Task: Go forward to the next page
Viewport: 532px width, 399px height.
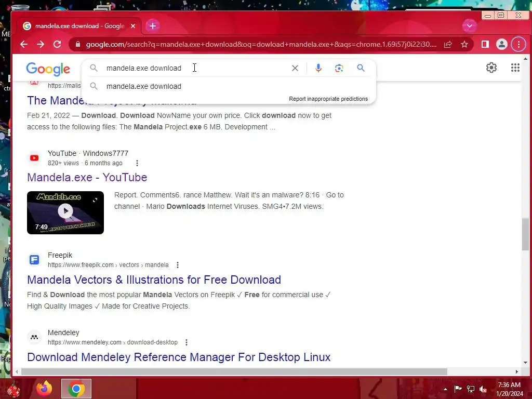Action: 41,44
